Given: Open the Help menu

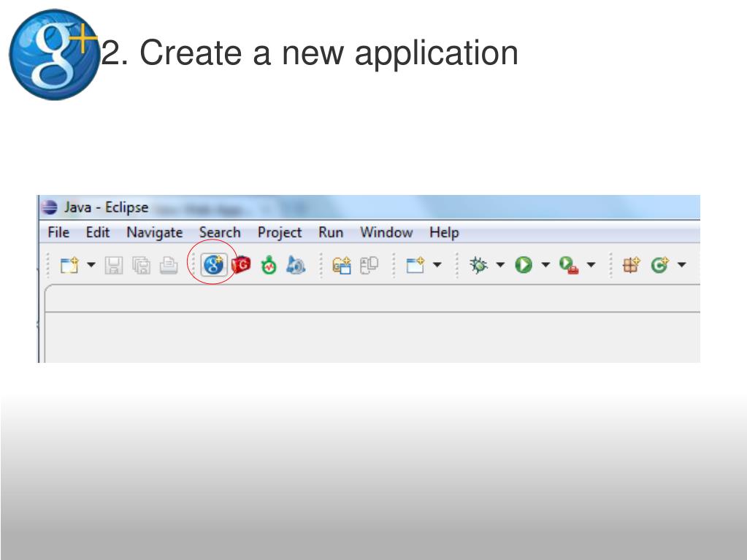Looking at the screenshot, I should pyautogui.click(x=444, y=233).
